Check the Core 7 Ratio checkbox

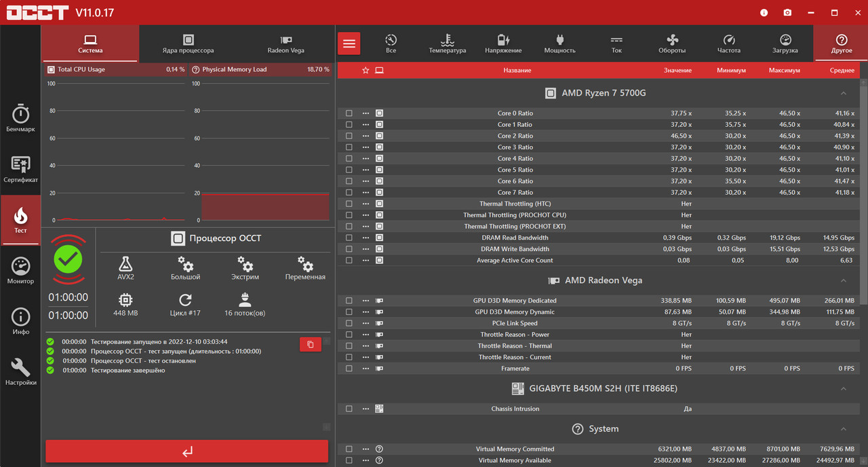coord(349,192)
